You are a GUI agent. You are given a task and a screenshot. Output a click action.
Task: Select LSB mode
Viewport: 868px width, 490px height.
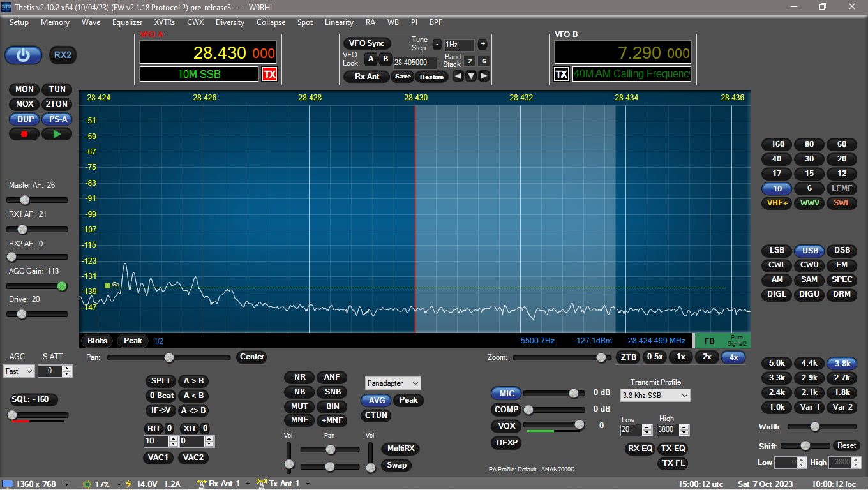tap(777, 251)
